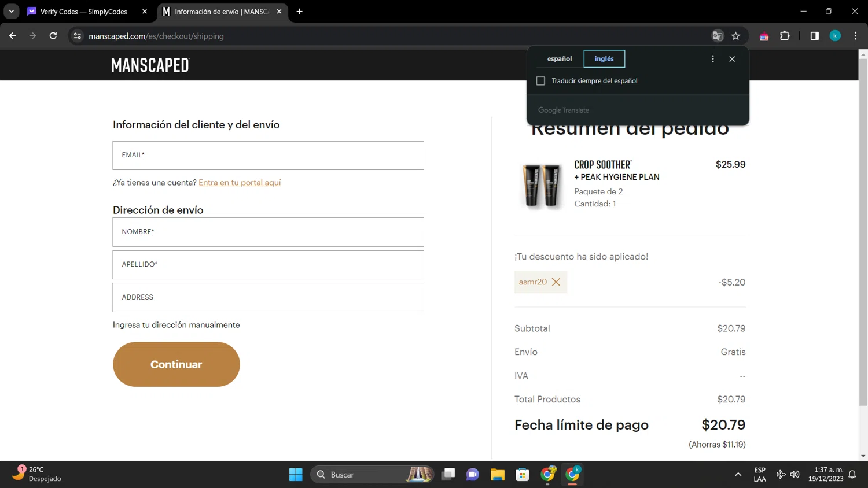The image size is (868, 488).
Task: Click the Crop Soother product thumbnail
Action: tap(542, 185)
